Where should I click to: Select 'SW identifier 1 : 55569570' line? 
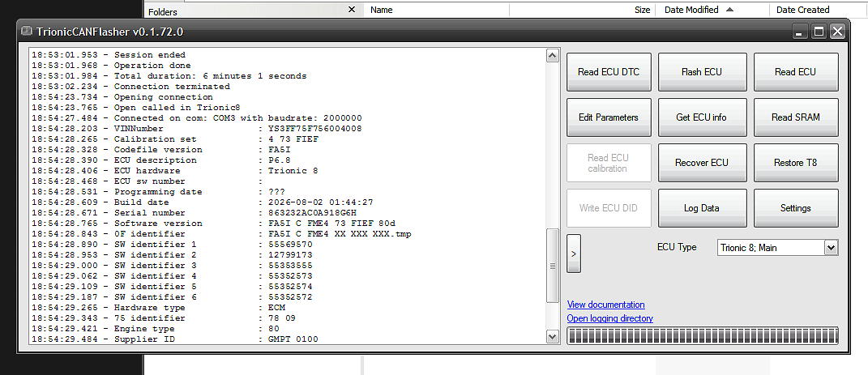coord(172,245)
